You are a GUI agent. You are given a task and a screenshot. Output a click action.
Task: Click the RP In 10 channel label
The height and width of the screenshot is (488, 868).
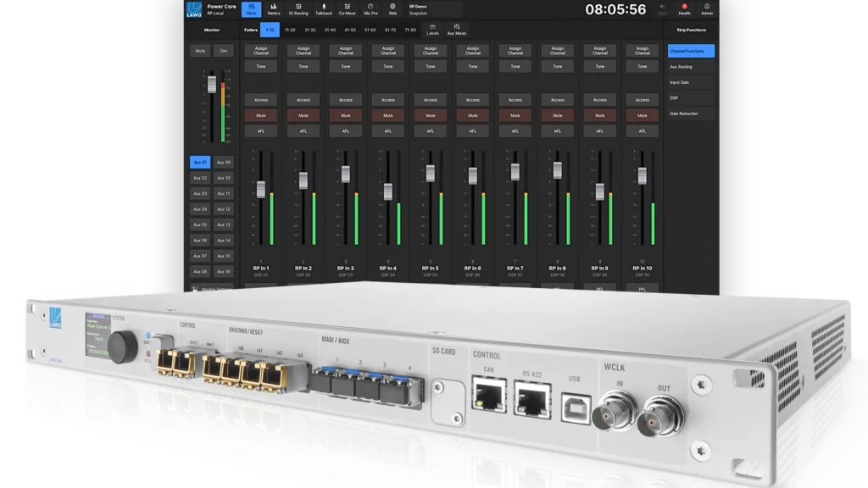point(643,269)
